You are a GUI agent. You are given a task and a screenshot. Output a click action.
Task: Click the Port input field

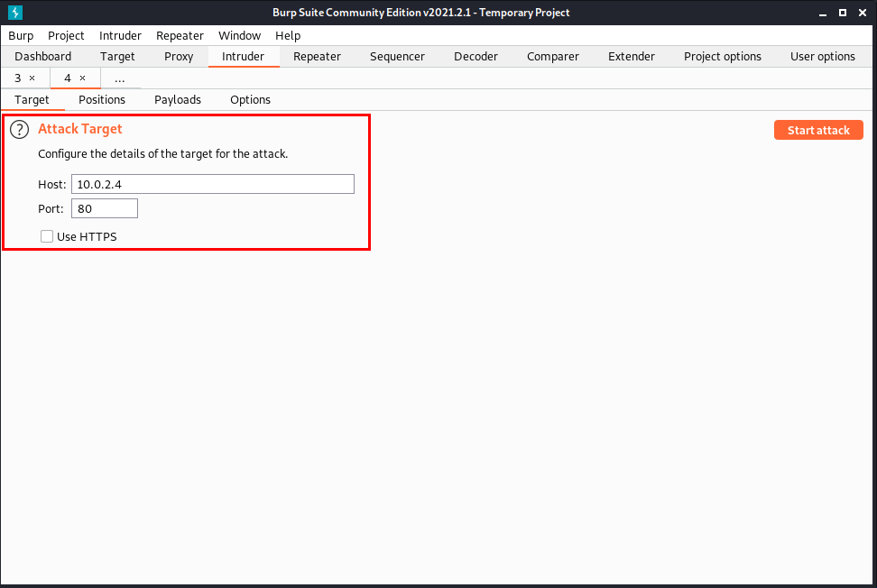coord(105,208)
